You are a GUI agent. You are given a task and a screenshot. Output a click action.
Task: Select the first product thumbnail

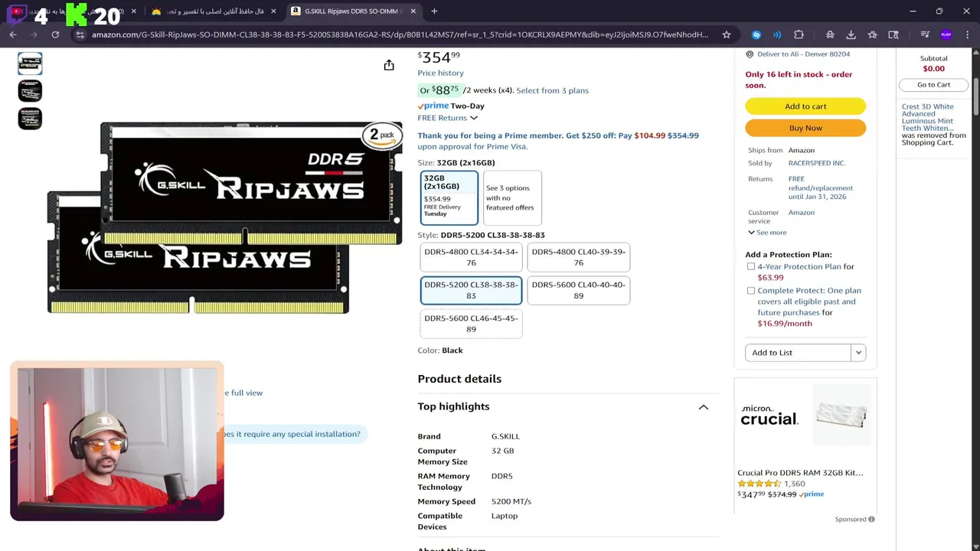point(30,64)
